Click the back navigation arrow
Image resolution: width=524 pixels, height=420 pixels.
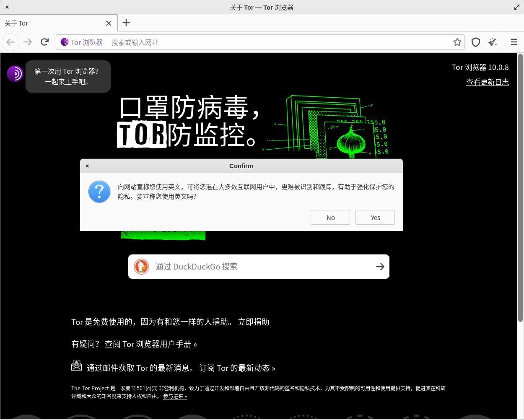point(10,42)
